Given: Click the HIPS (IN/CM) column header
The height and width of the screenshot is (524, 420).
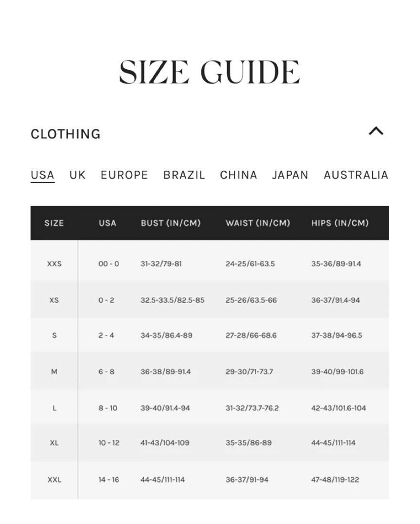Looking at the screenshot, I should coord(340,223).
